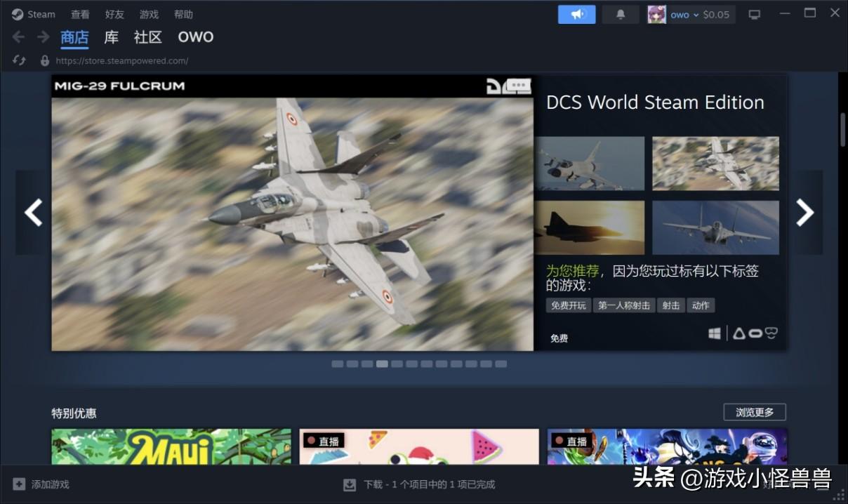Screen dimensions: 848x504
Task: Open the 游戏 menu
Action: click(149, 14)
